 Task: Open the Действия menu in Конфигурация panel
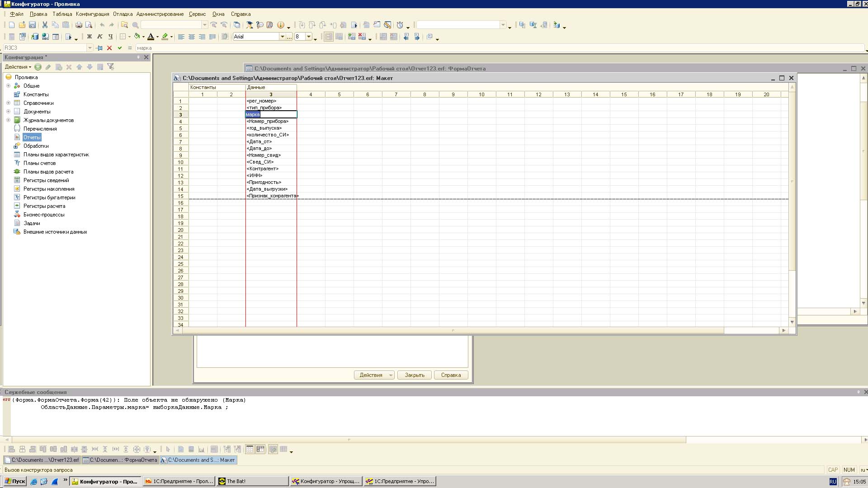coord(18,67)
